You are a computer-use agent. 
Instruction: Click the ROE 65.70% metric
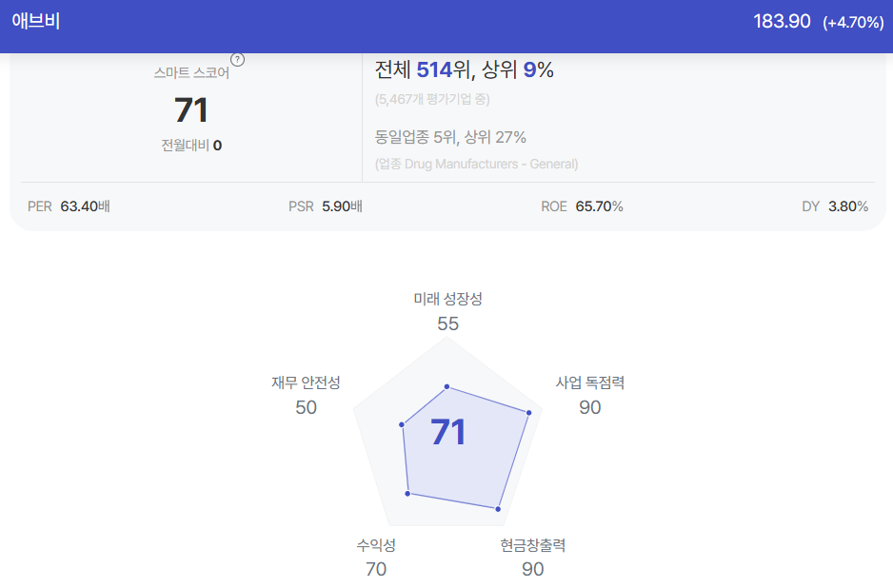582,206
